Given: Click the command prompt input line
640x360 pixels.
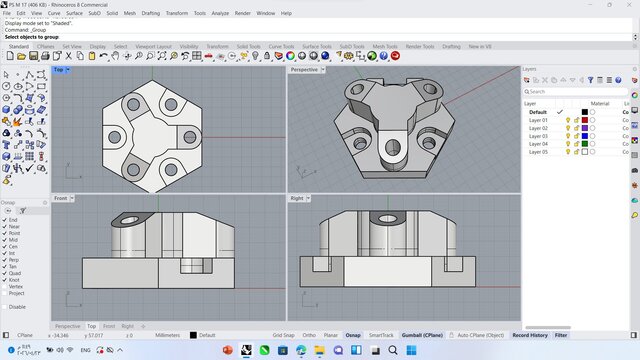Looking at the screenshot, I should (318, 37).
